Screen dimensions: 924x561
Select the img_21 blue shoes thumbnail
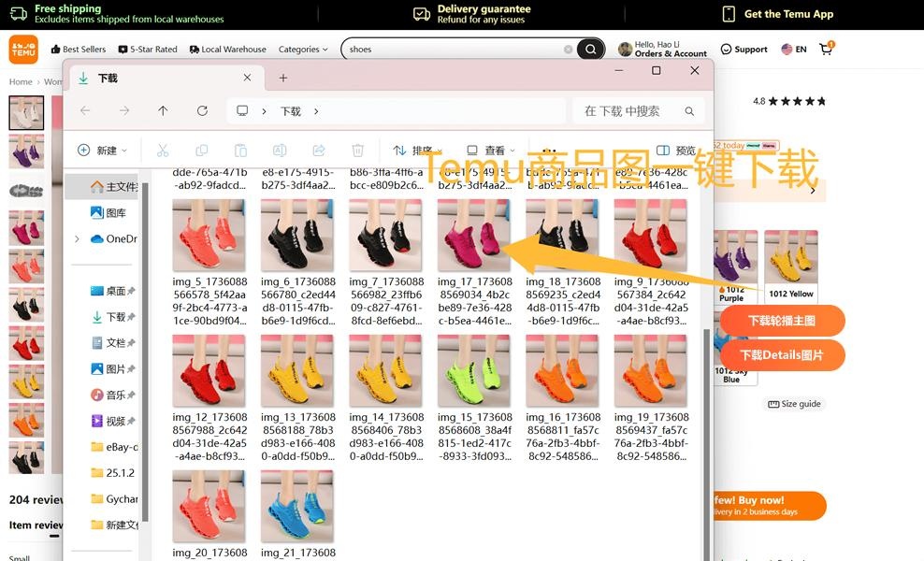point(297,506)
